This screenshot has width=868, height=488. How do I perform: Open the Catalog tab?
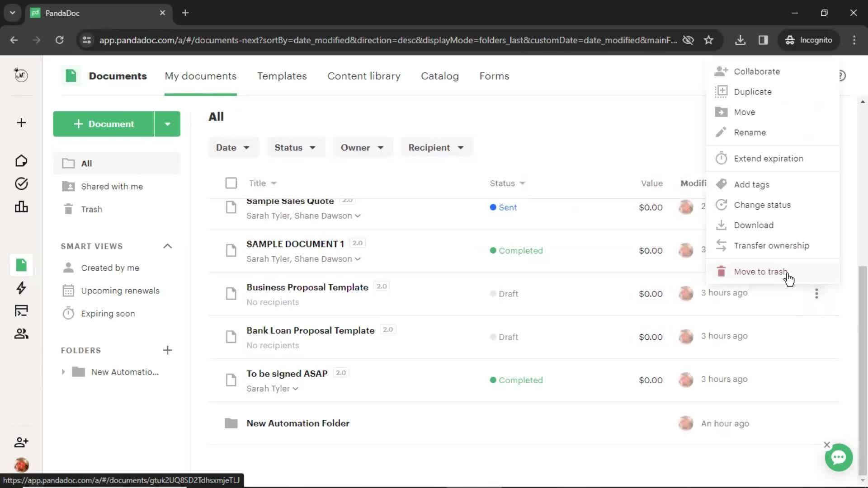click(x=440, y=76)
